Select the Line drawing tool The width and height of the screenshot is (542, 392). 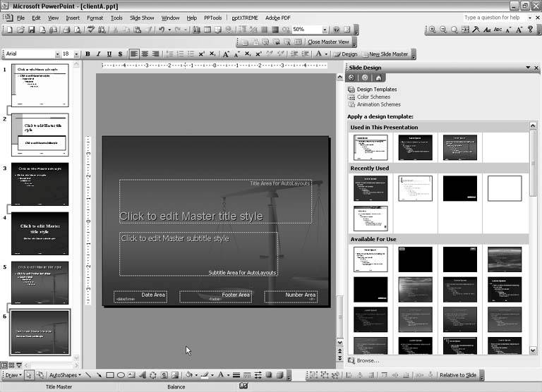tap(88, 375)
